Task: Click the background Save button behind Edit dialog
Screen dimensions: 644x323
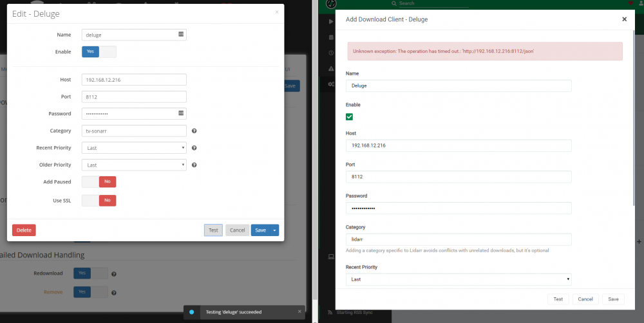Action: pos(292,86)
